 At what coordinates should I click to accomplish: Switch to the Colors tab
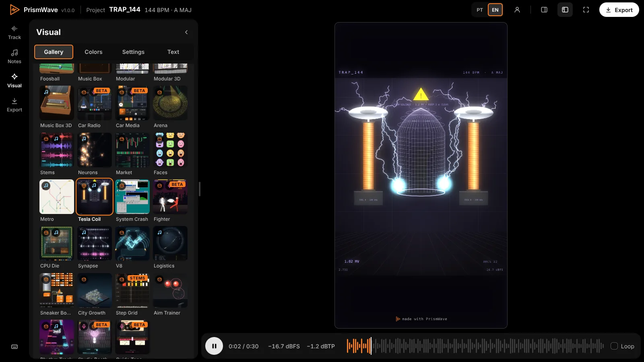(93, 52)
